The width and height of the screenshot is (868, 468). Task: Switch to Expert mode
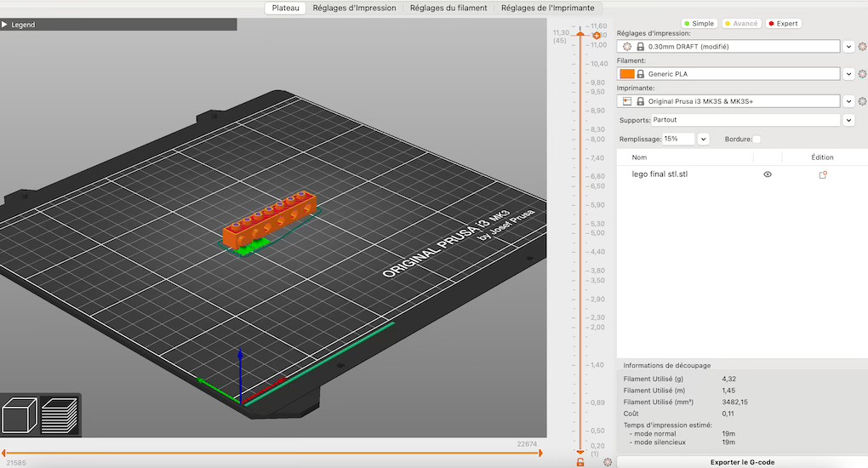click(x=783, y=23)
